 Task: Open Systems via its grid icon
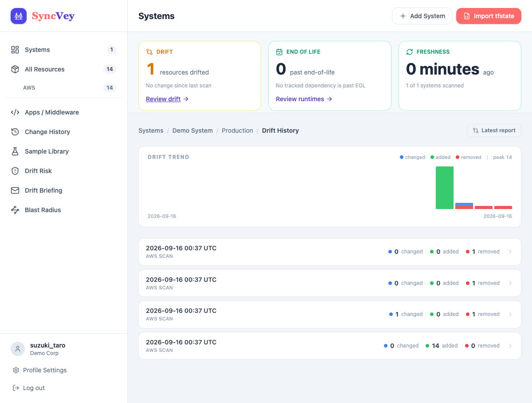15,50
